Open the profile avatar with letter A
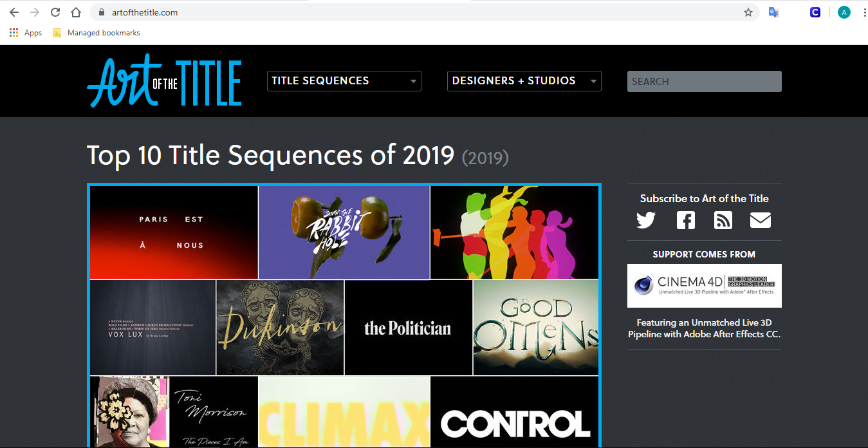868x448 pixels. [x=844, y=12]
